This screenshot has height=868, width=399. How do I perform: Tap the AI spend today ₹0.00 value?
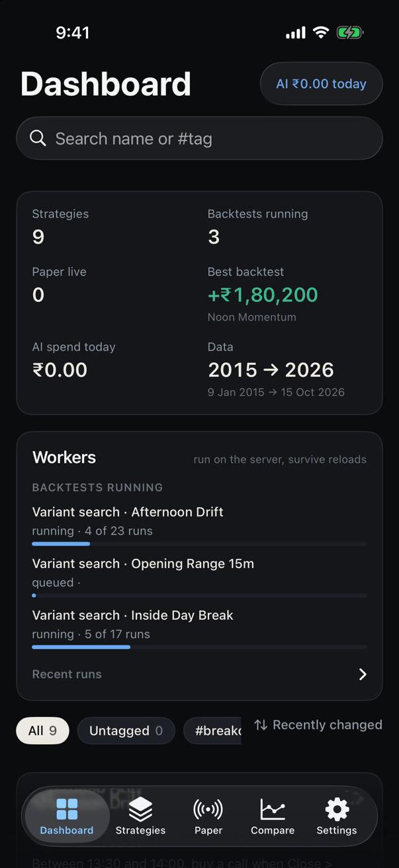point(60,369)
